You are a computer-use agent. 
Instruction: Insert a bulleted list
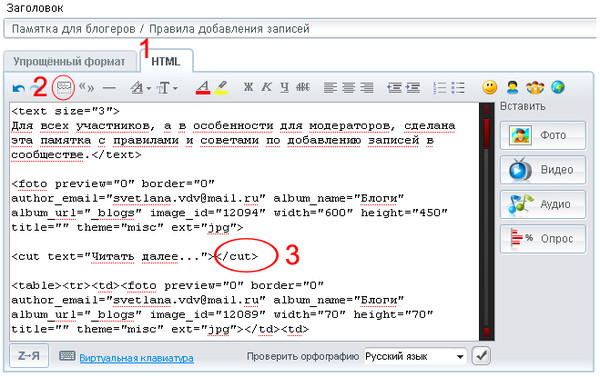point(458,88)
